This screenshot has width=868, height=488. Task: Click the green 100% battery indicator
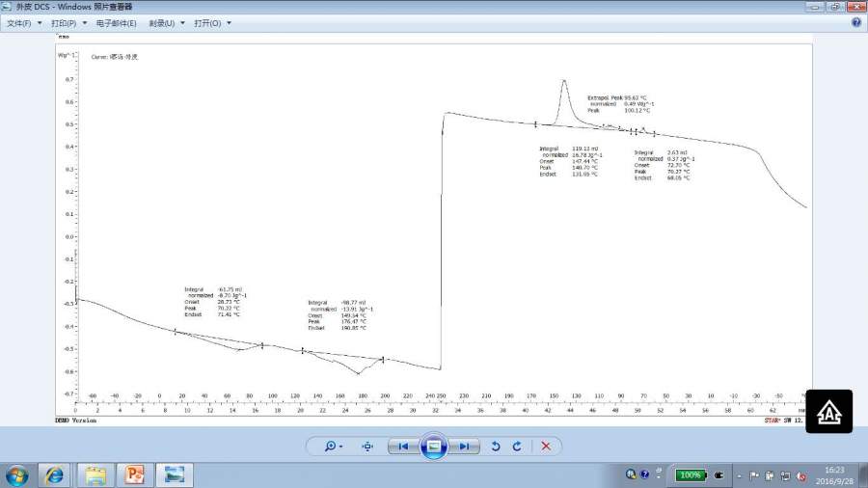tap(690, 474)
